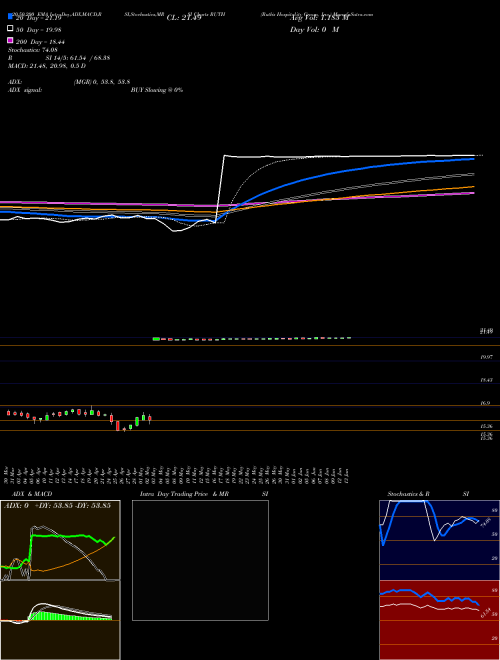Click the 'SI 14/3: 61.54 / 68.88' readout
500x660 pixels.
[78, 58]
